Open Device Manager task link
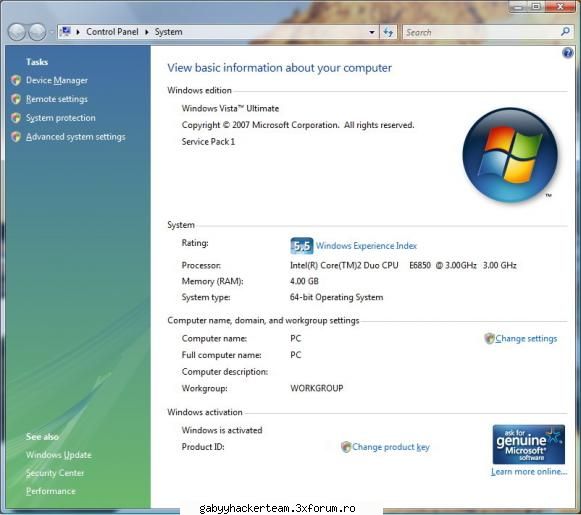This screenshot has height=515, width=581. (x=57, y=80)
